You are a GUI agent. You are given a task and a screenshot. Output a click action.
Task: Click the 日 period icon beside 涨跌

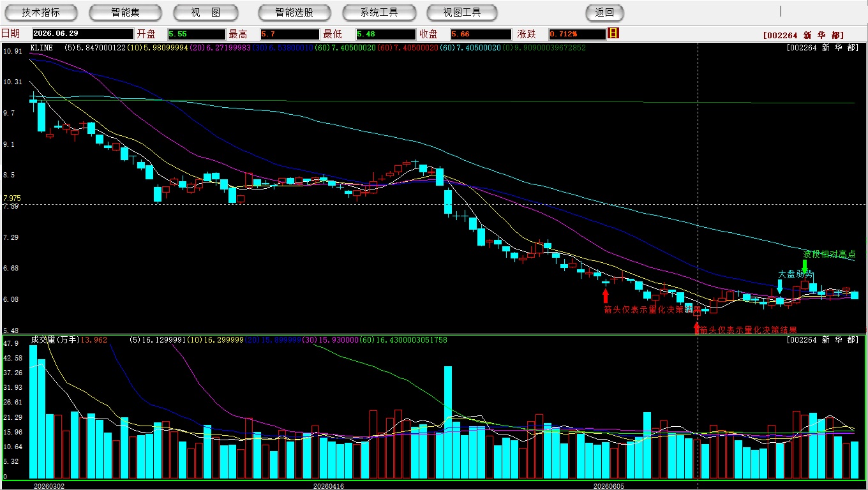pos(613,33)
